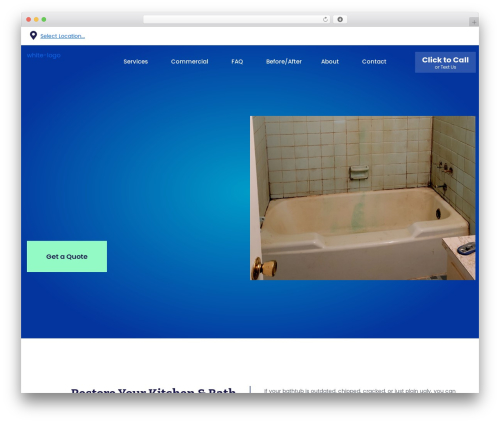
Task: Reload the page with the refresh icon
Action: point(325,19)
